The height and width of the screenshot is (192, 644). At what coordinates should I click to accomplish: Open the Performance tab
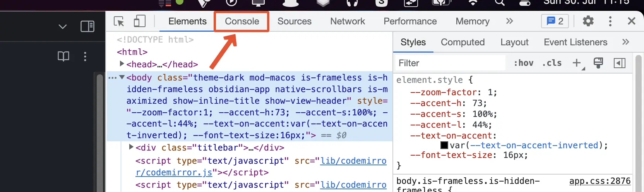tap(410, 21)
